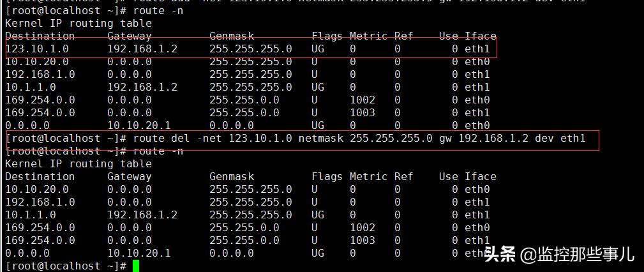
Task: Click Metric 1003 in the table after route del
Action: [363, 240]
